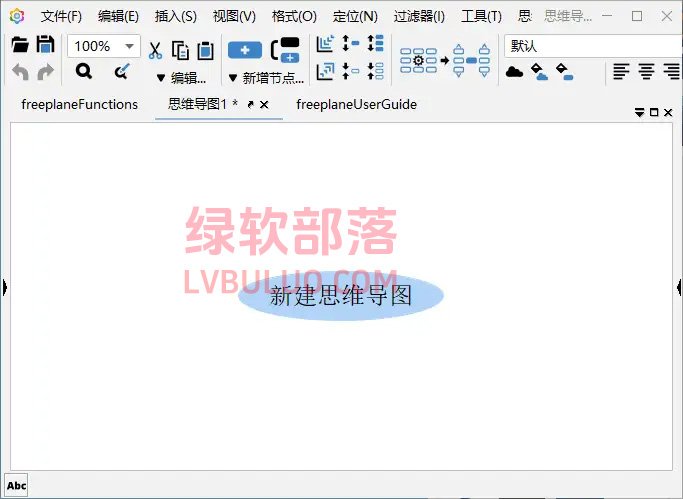This screenshot has width=683, height=499.
Task: Click the gear grid layout conversion icon
Action: coord(445,61)
